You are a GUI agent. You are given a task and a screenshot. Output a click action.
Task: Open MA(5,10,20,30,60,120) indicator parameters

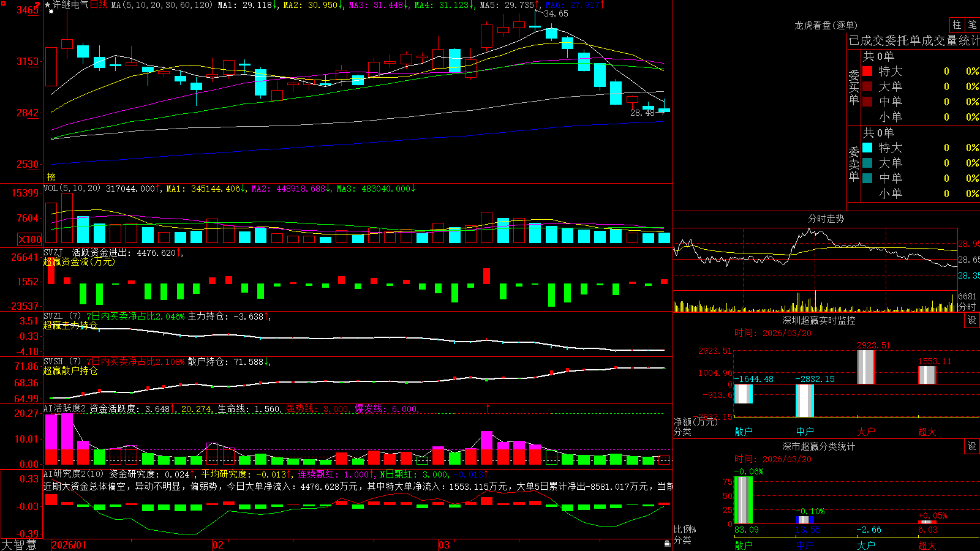(162, 5)
